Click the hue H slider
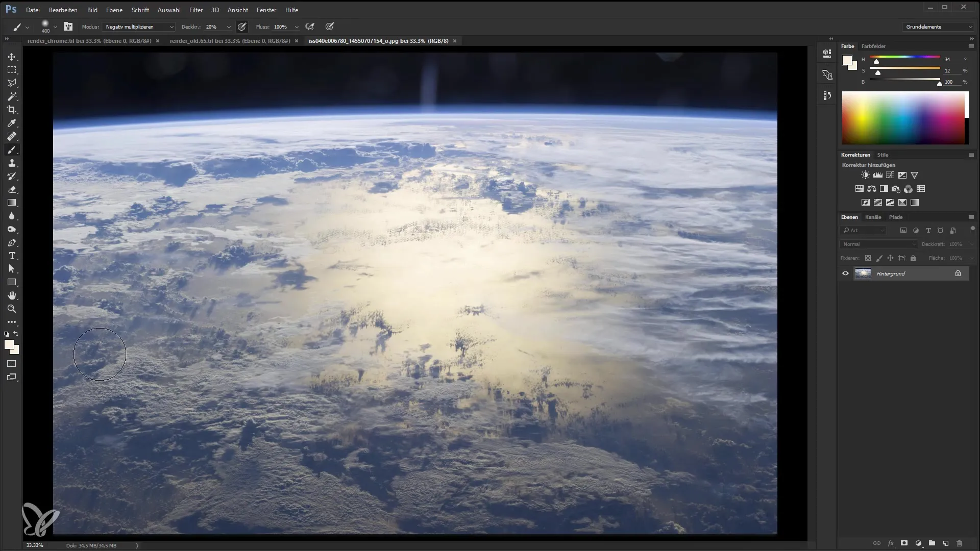 pyautogui.click(x=905, y=57)
